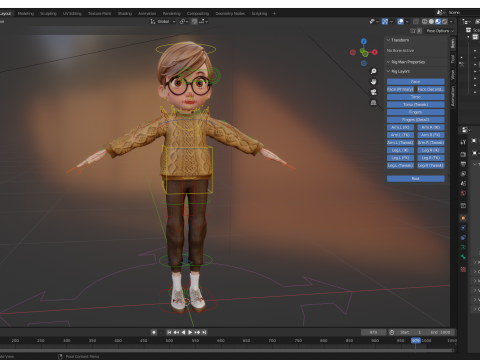Viewport: 480px width, 360px height.
Task: Toggle the Leg.L (FK) layer button
Action: click(x=400, y=158)
